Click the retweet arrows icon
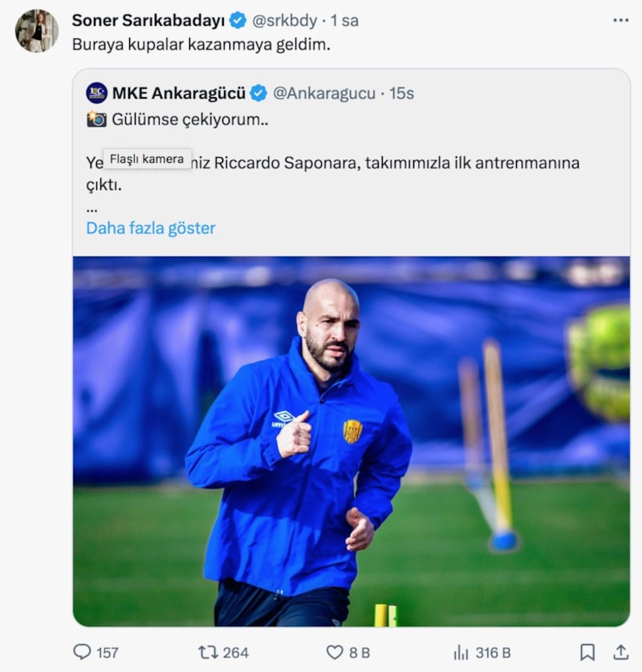Viewport: 642px width, 672px height. (208, 652)
